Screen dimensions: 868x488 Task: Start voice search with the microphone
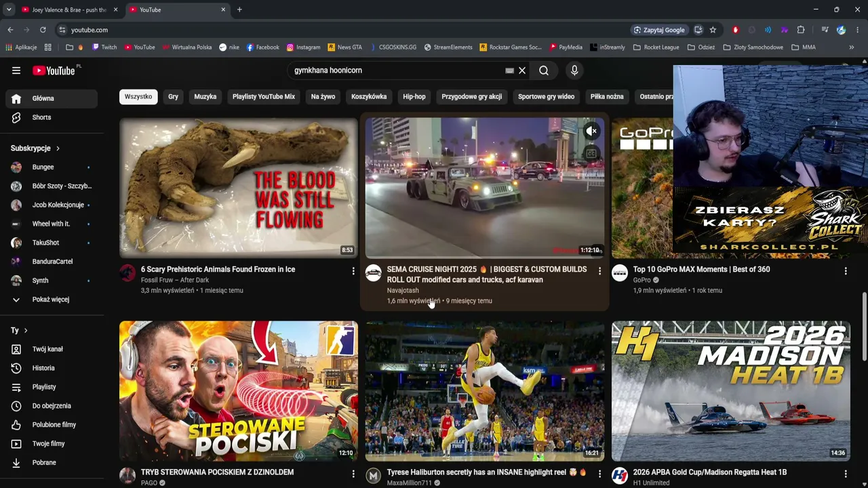[574, 70]
